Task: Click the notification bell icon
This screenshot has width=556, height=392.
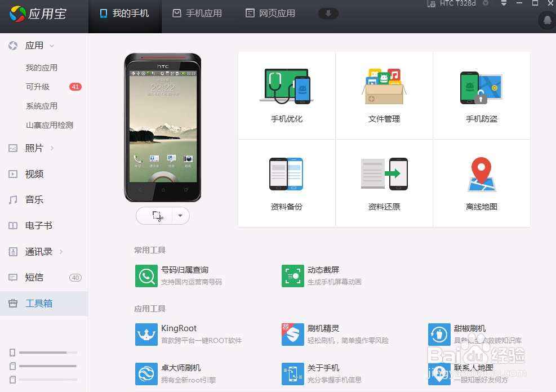Action: point(547,20)
